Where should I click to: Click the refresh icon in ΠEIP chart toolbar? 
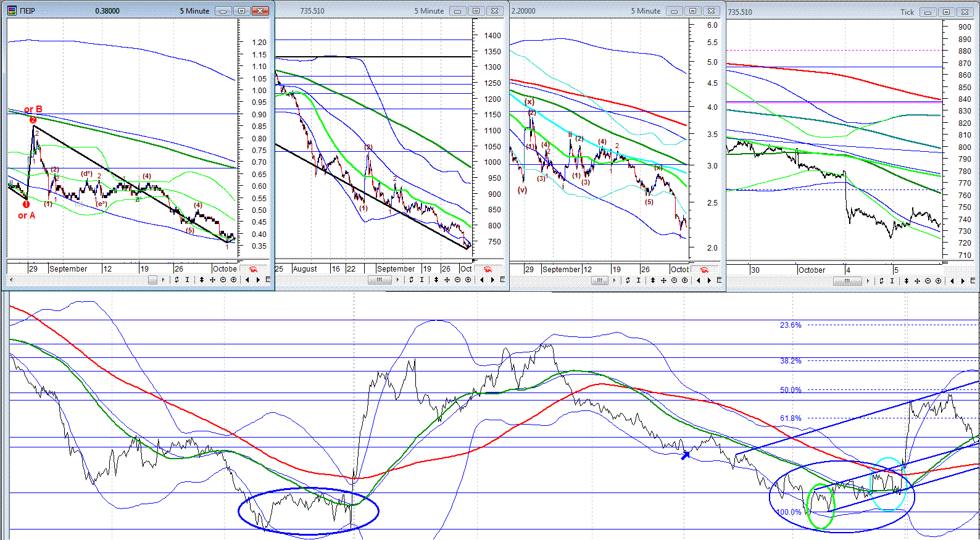176,280
